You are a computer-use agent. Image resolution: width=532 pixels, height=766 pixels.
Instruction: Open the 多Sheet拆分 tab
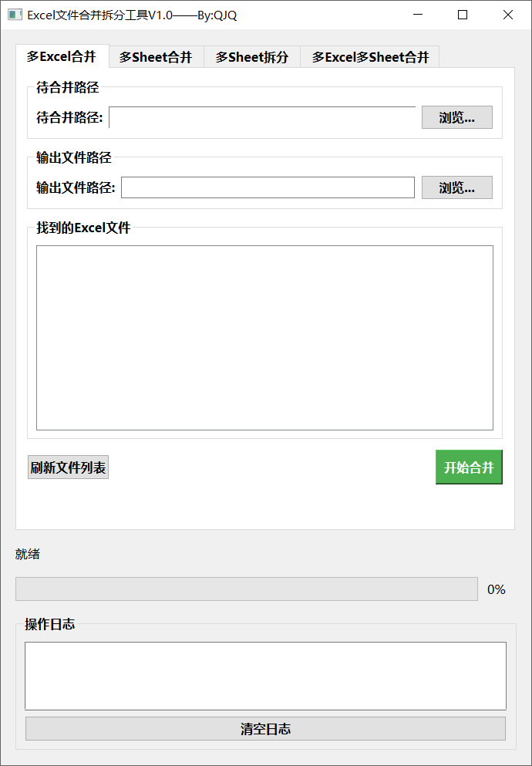pyautogui.click(x=251, y=56)
